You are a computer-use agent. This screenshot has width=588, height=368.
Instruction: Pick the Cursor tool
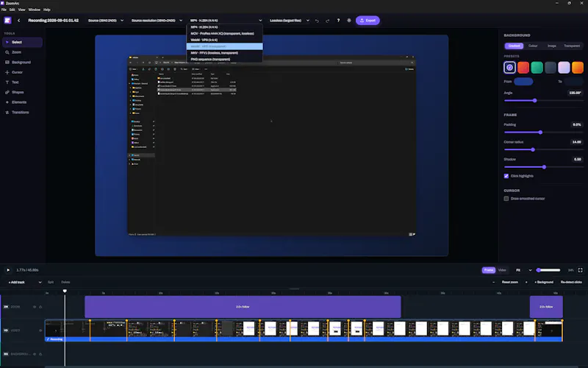click(x=22, y=72)
